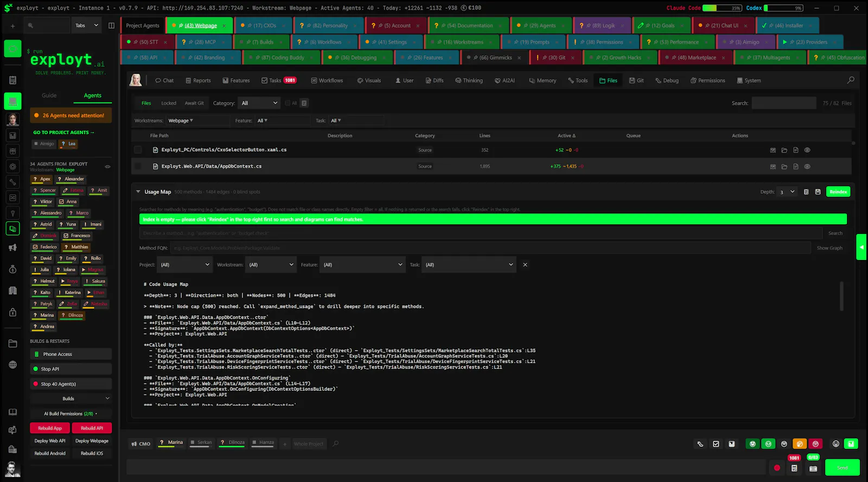This screenshot has height=482, width=868.
Task: Check the box for AppDbContext.cs row
Action: pyautogui.click(x=138, y=166)
